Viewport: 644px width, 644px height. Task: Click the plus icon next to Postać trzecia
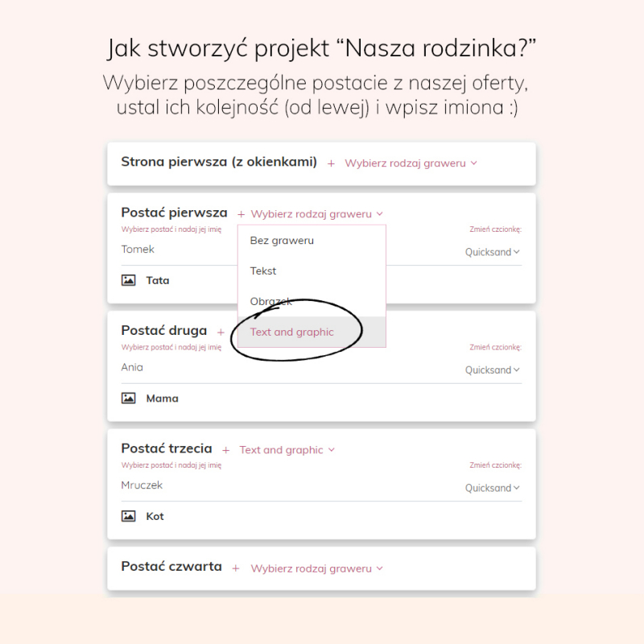[226, 451]
